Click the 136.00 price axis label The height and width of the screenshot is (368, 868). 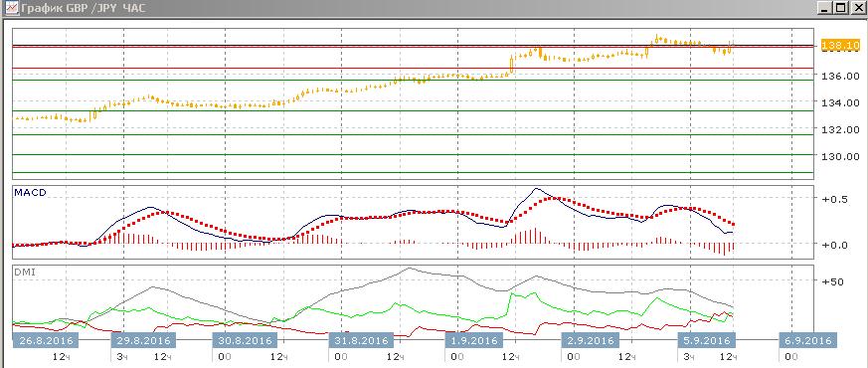point(841,76)
